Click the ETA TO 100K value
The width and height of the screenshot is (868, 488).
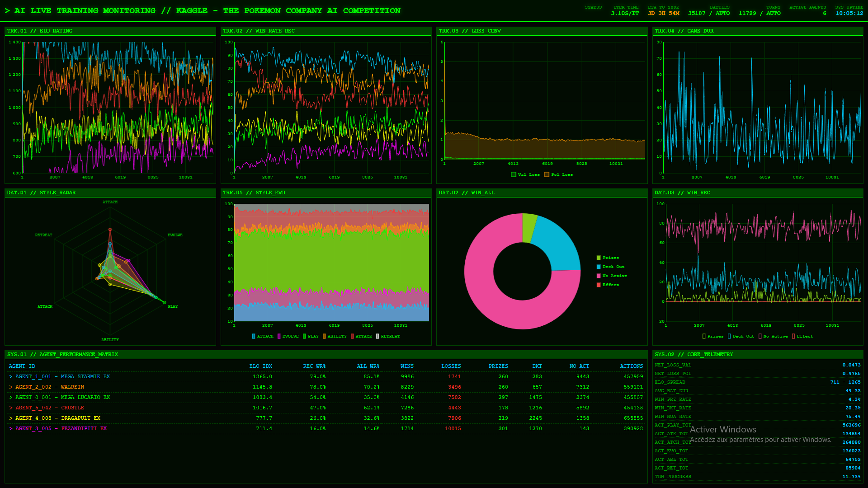[x=663, y=13]
